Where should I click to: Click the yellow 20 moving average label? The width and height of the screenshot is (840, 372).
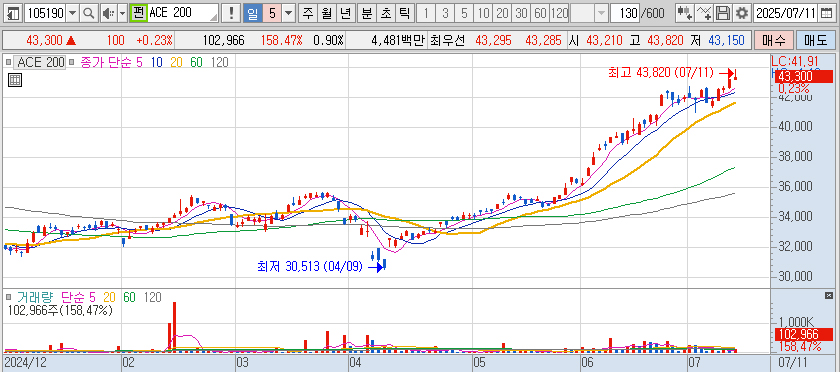coord(177,62)
